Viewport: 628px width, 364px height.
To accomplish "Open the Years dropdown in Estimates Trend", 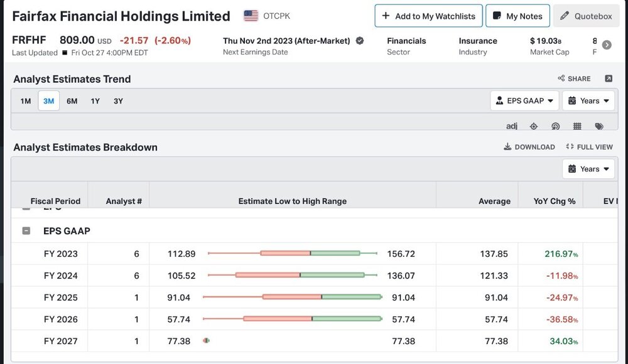I will [588, 101].
